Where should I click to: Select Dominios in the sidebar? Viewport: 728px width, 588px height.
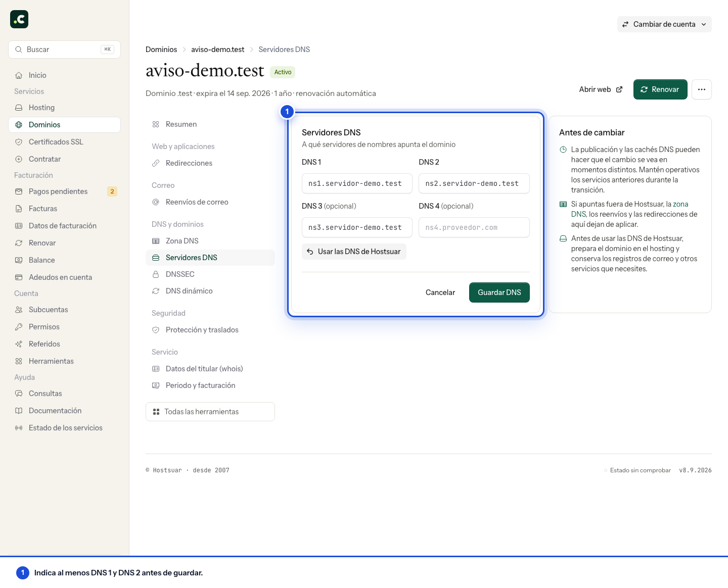pyautogui.click(x=64, y=125)
